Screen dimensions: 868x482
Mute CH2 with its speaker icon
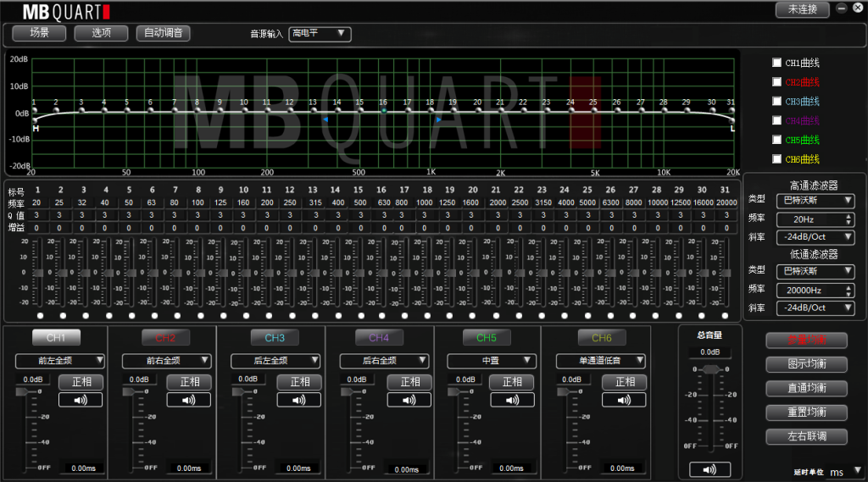click(x=188, y=400)
